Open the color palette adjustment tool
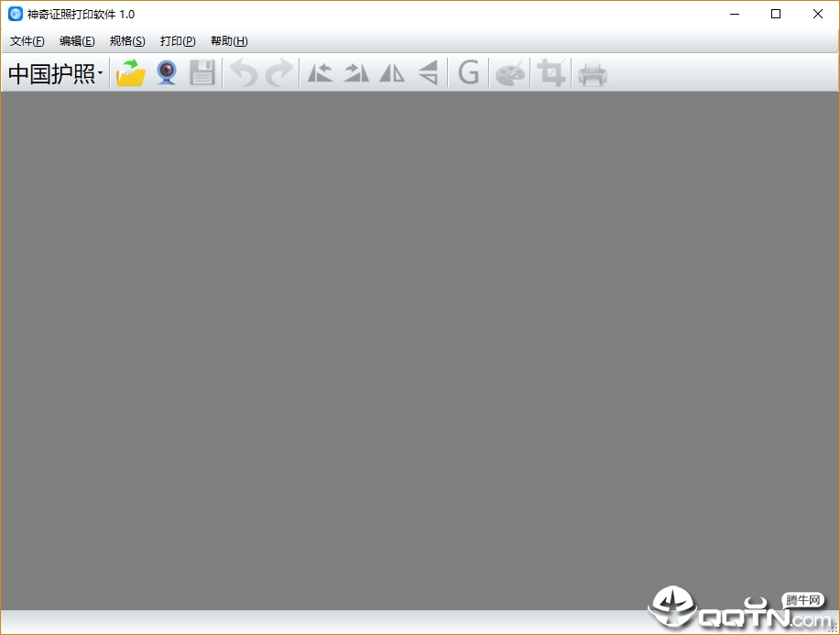Screen dimensions: 840x635 pos(509,73)
